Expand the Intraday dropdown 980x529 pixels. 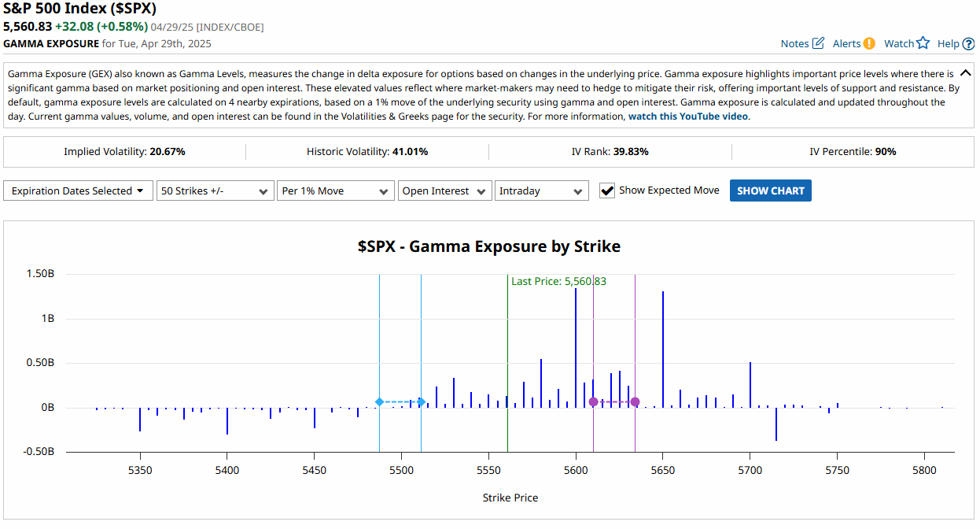[x=542, y=191]
